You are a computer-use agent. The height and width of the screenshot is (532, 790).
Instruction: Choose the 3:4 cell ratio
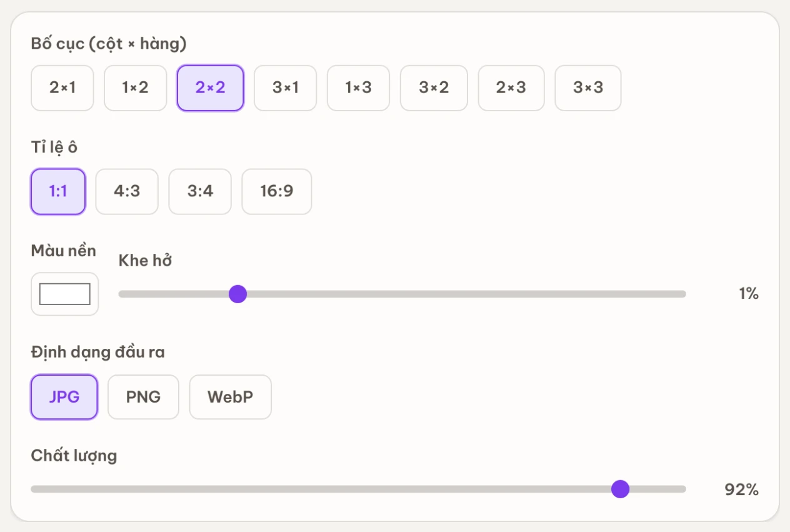pos(200,191)
